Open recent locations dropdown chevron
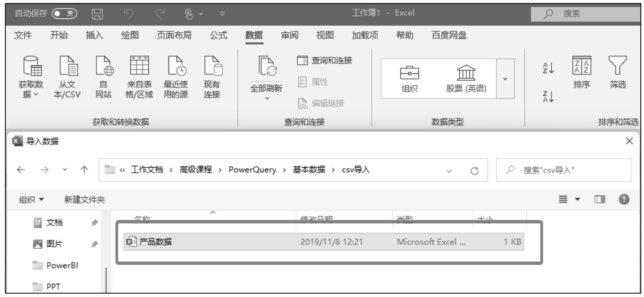 (65, 170)
